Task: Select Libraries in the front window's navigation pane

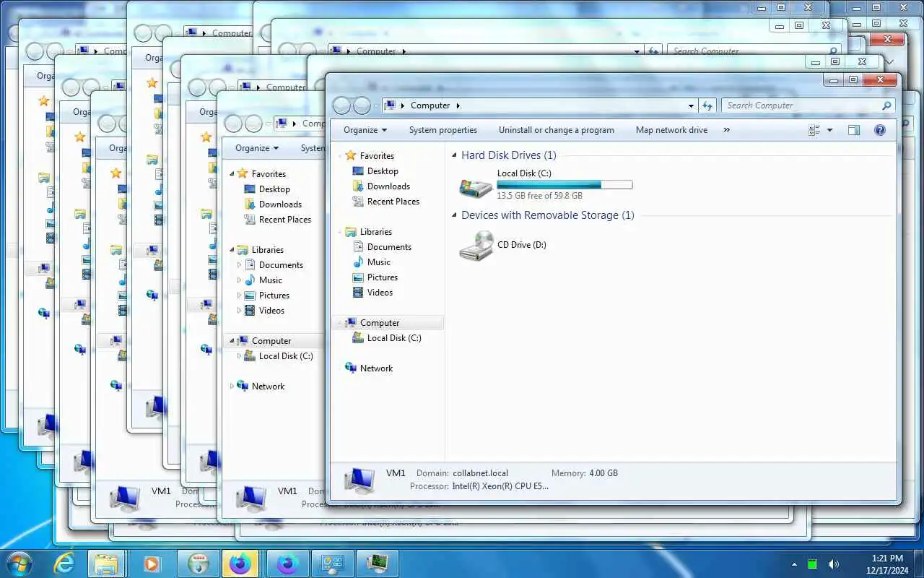Action: click(x=376, y=232)
